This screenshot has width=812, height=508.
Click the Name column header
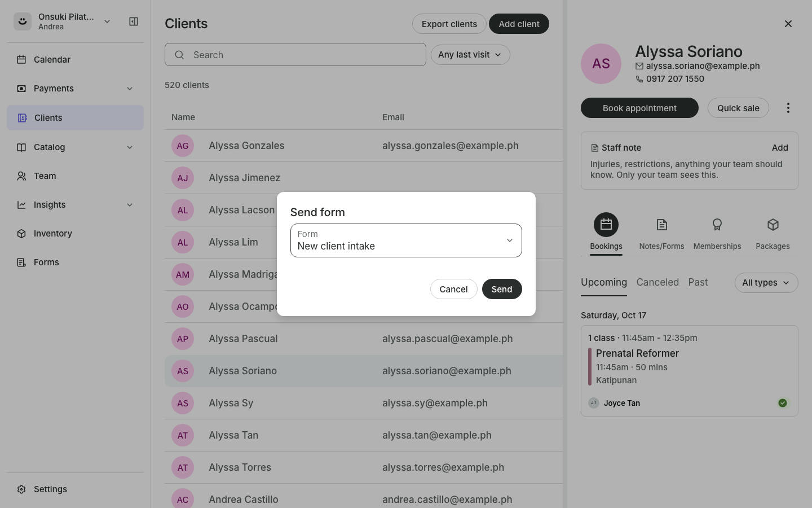point(183,117)
